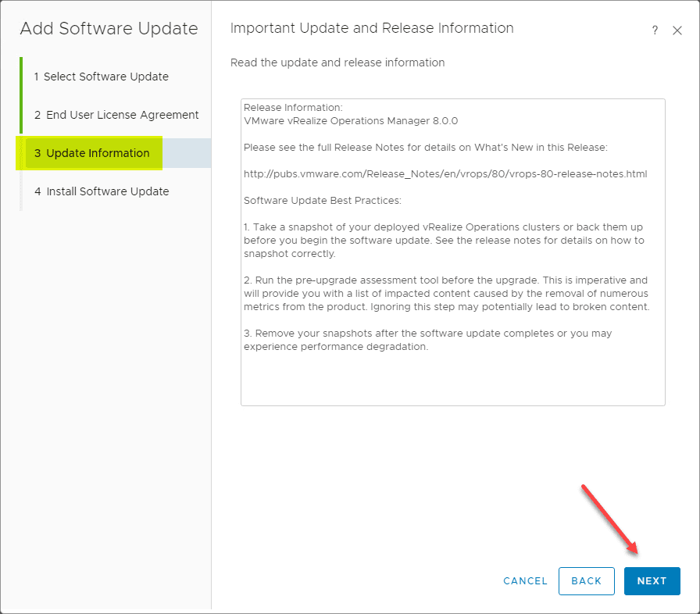This screenshot has height=614, width=700.
Task: Click the 'Release Information:' line
Action: 293,108
